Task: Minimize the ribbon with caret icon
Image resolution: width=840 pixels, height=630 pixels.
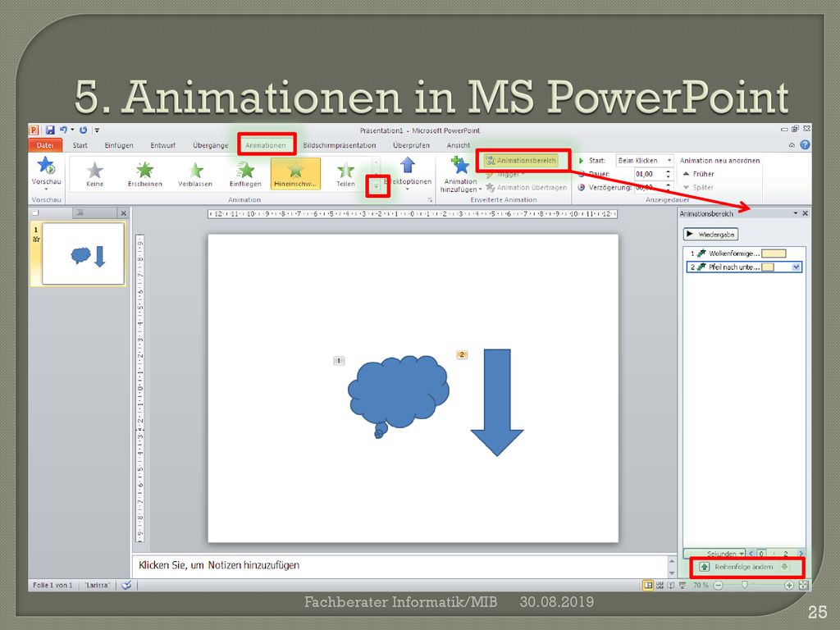Action: (792, 145)
